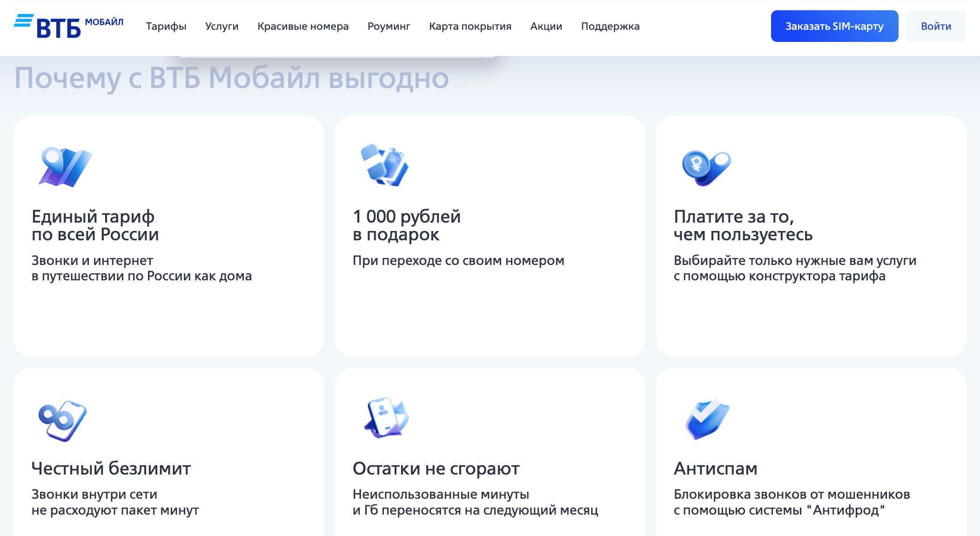Navigate to Карта покрытия
This screenshot has width=980, height=536.
pyautogui.click(x=470, y=26)
